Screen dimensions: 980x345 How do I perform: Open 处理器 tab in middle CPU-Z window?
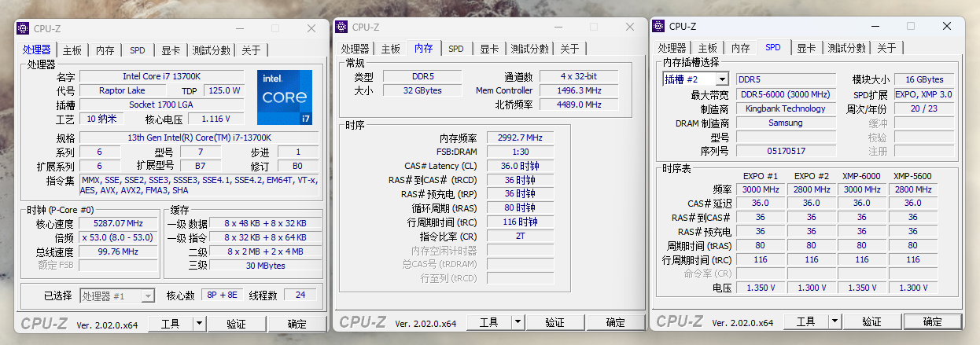click(355, 49)
